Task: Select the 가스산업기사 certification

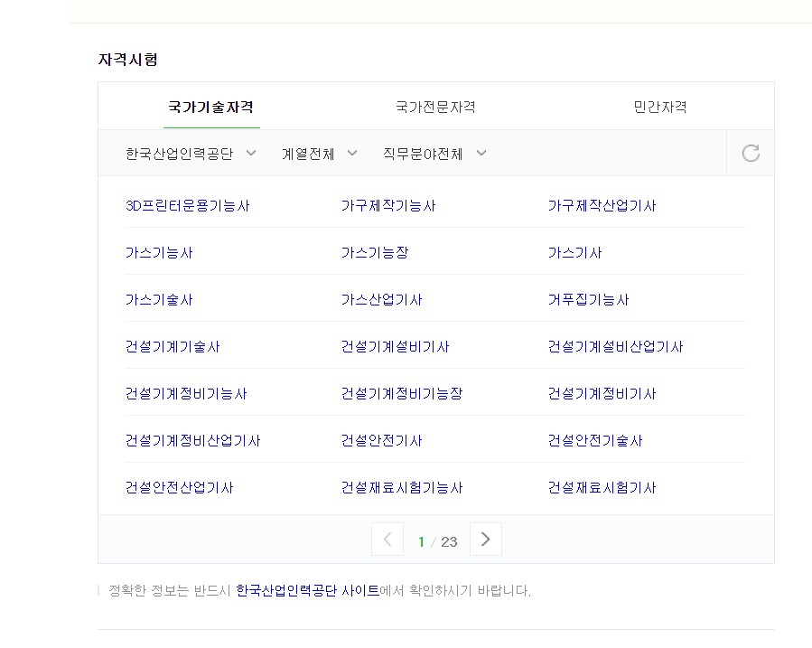Action: click(x=382, y=300)
